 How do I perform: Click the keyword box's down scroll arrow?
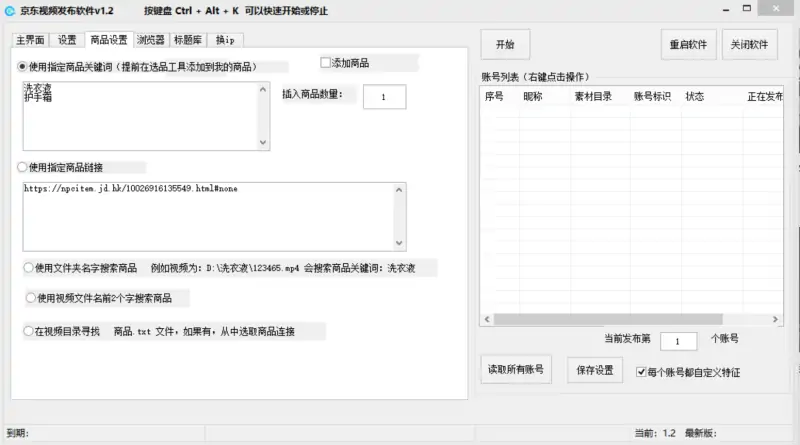(263, 143)
